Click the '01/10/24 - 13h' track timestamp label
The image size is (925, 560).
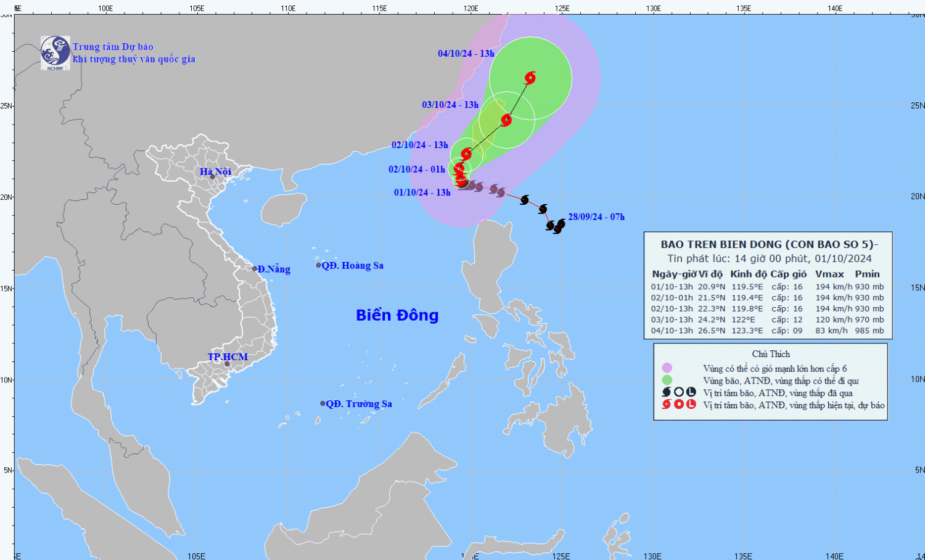pos(422,192)
